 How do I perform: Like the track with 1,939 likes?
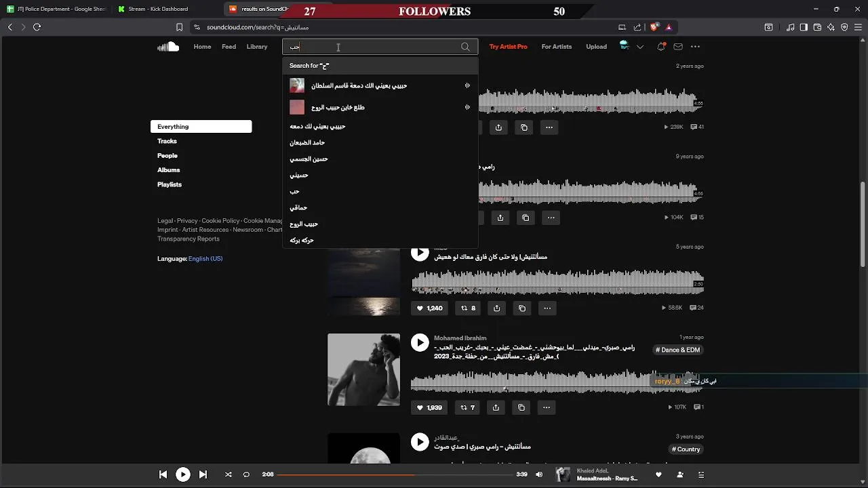[429, 407]
